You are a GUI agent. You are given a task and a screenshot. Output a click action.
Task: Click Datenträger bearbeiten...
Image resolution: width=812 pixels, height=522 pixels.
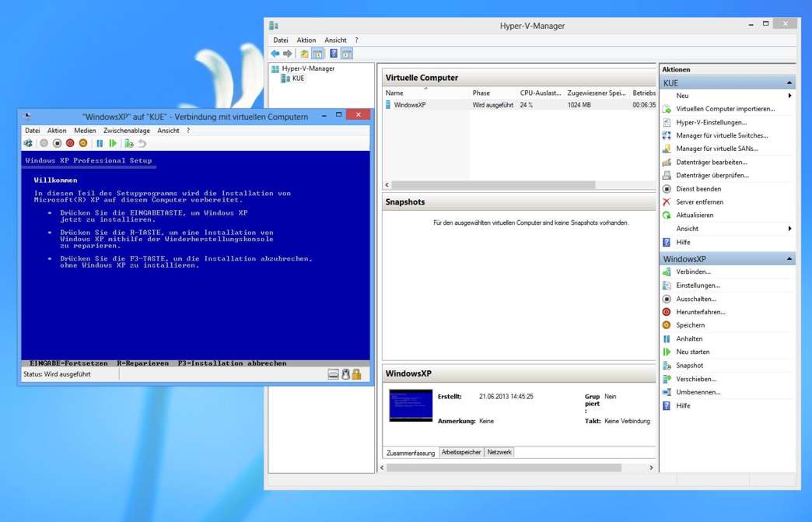coord(712,162)
